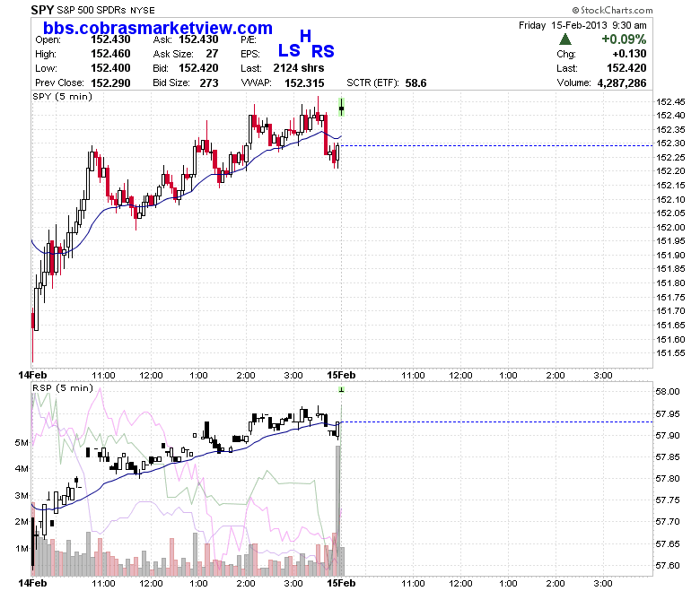
Task: Click the High price 152.460
Action: [x=110, y=54]
